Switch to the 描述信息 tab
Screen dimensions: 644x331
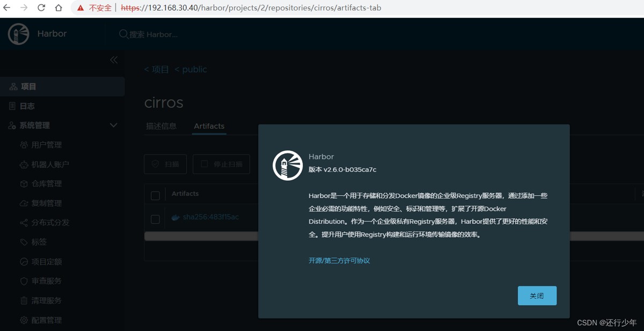162,126
